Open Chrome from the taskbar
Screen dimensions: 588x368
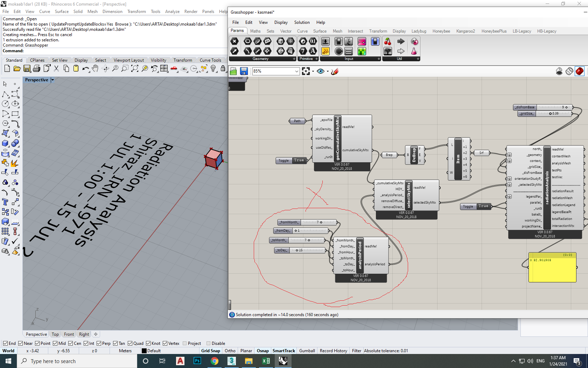[215, 361]
